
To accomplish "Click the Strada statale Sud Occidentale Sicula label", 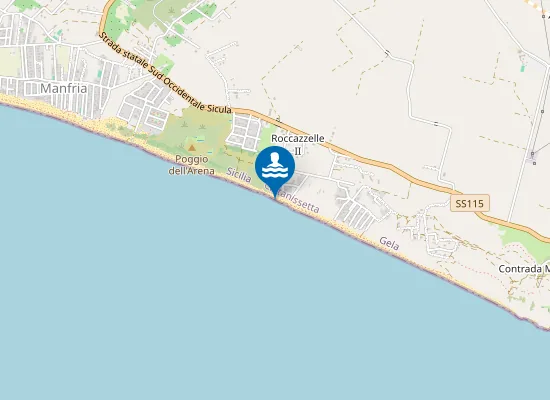I will tap(165, 74).
